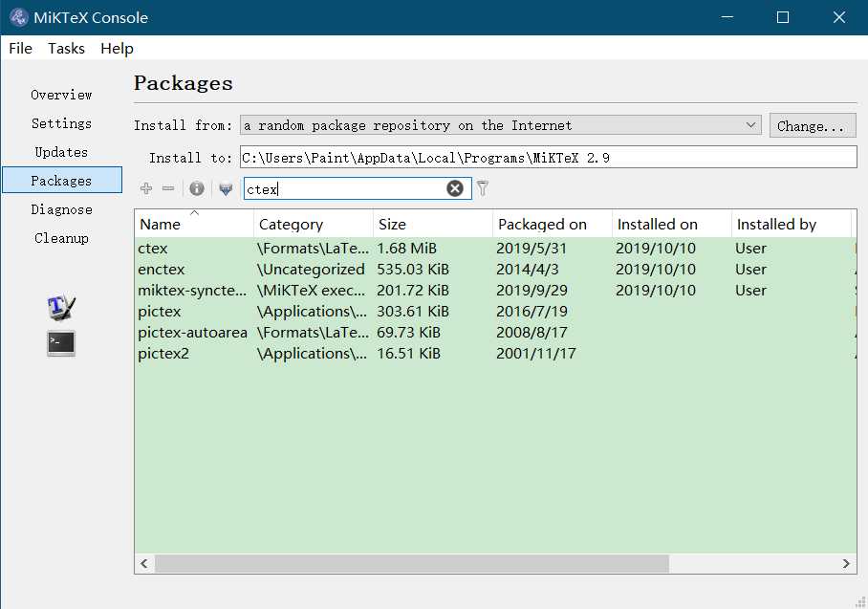Click the Change... button
This screenshot has width=868, height=609.
pyautogui.click(x=813, y=125)
